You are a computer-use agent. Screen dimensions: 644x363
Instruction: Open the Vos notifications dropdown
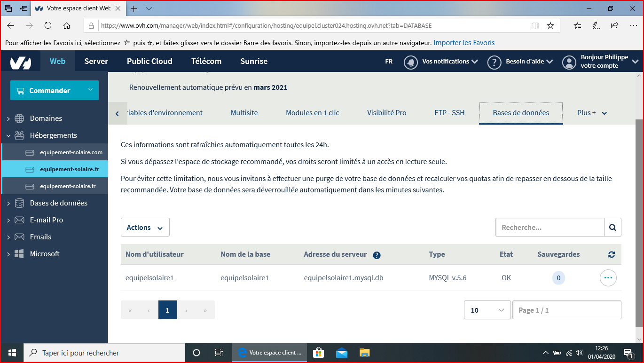point(450,62)
